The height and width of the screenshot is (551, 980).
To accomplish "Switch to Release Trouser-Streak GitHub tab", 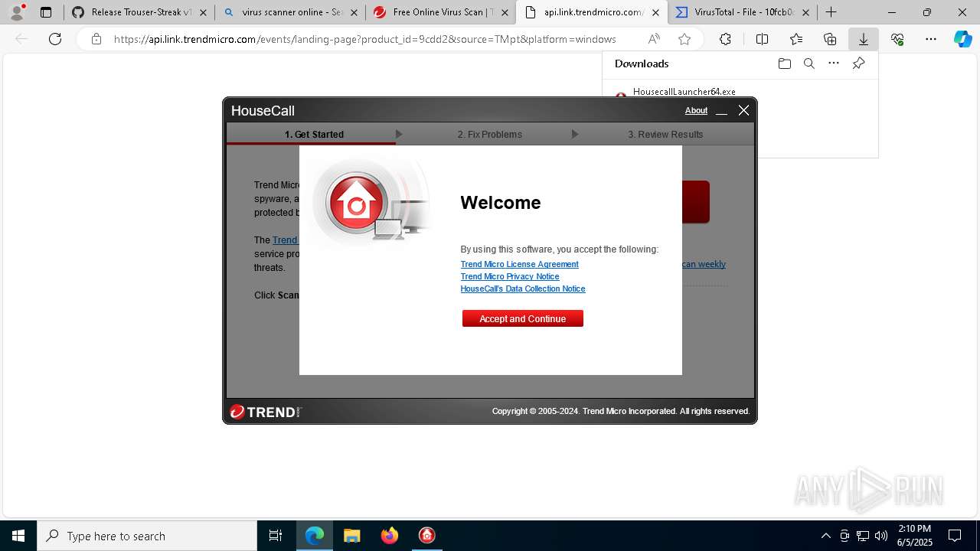I will tap(132, 12).
